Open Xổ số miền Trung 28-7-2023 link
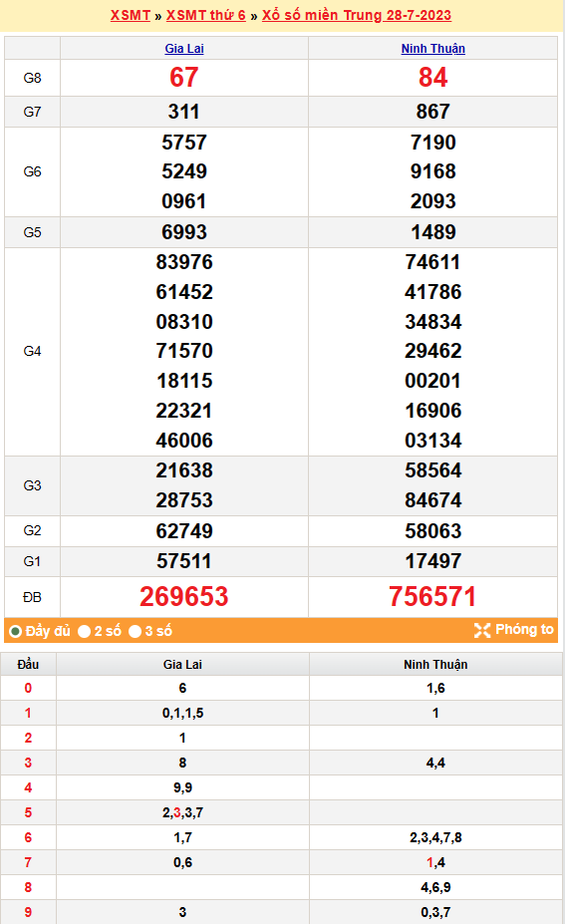 357,15
